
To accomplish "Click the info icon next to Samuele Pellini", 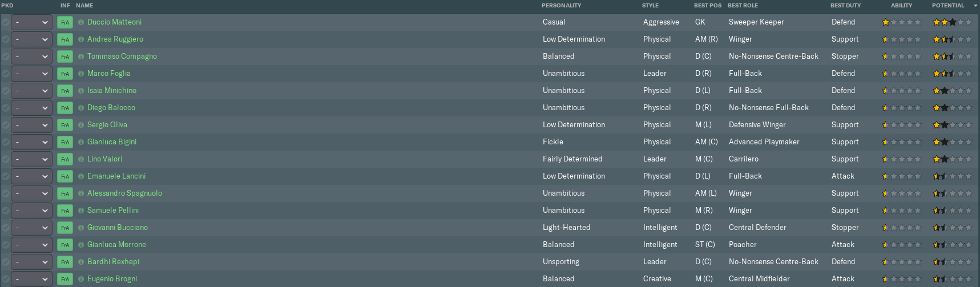I will tap(81, 211).
